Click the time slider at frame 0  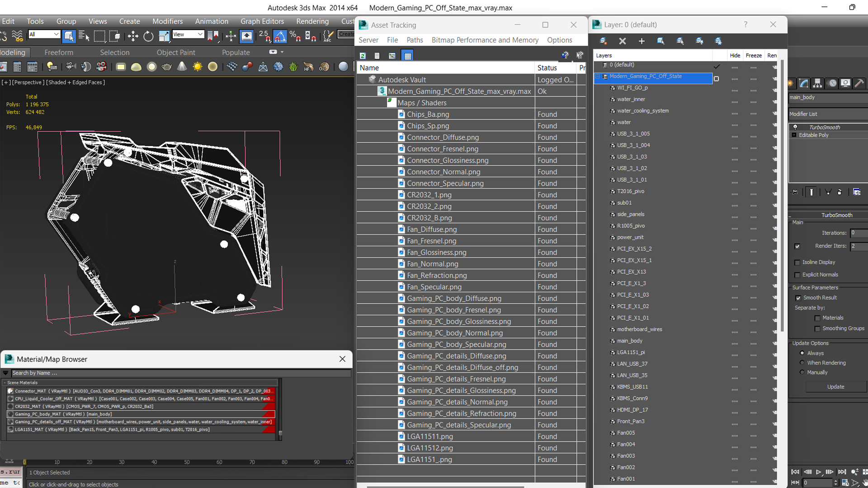coord(24,462)
